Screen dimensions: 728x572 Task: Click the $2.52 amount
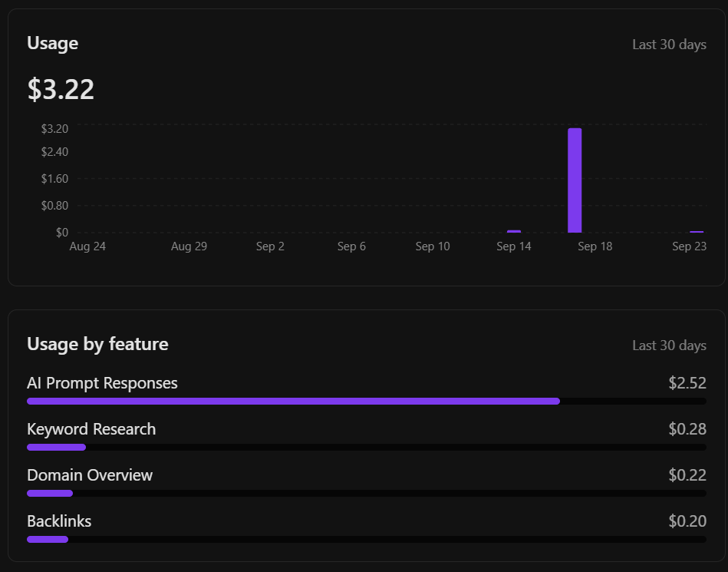[x=687, y=383]
